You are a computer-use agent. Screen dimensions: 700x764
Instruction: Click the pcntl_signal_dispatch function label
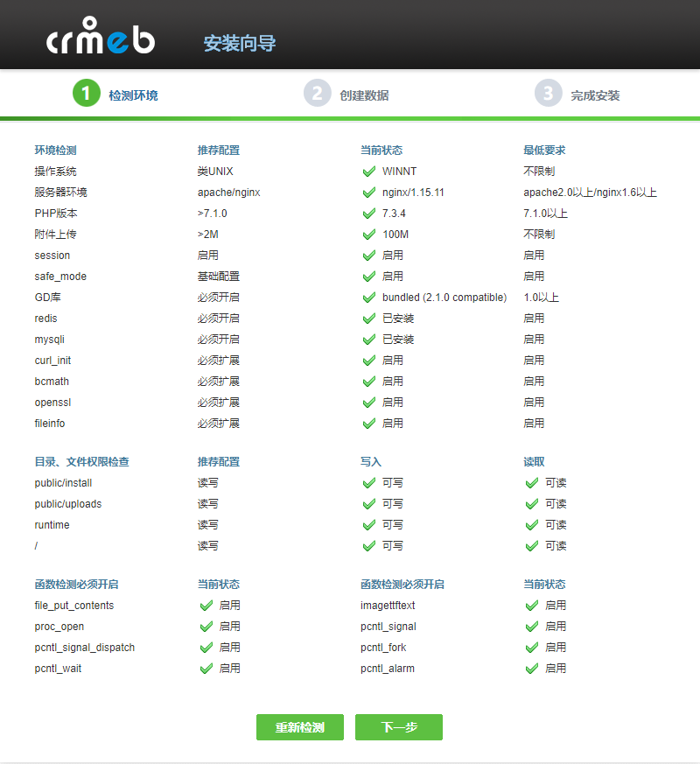(85, 648)
